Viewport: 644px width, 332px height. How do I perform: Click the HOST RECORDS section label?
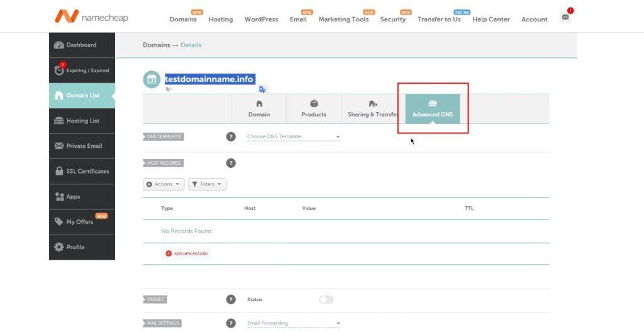(164, 163)
